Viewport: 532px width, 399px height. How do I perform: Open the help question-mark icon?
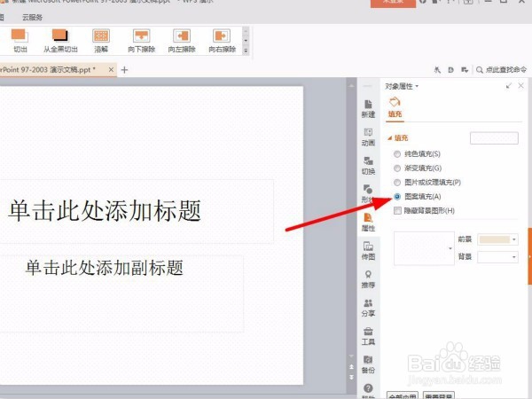[x=368, y=388]
